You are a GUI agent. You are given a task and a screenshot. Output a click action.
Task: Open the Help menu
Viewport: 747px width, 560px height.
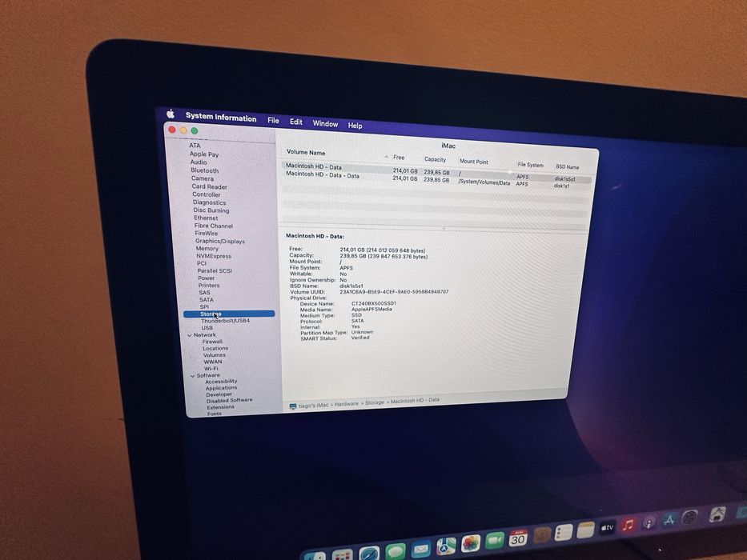355,126
